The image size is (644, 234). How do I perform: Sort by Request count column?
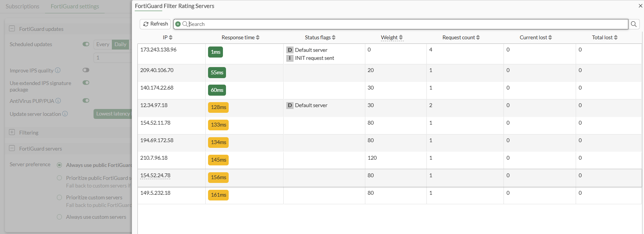pos(478,37)
